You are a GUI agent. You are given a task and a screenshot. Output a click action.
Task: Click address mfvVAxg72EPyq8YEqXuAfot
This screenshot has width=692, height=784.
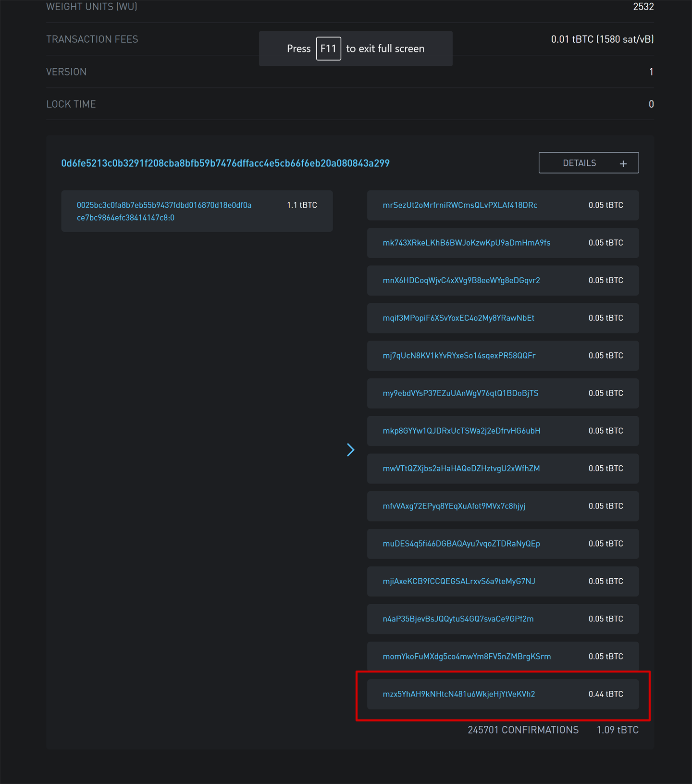454,506
